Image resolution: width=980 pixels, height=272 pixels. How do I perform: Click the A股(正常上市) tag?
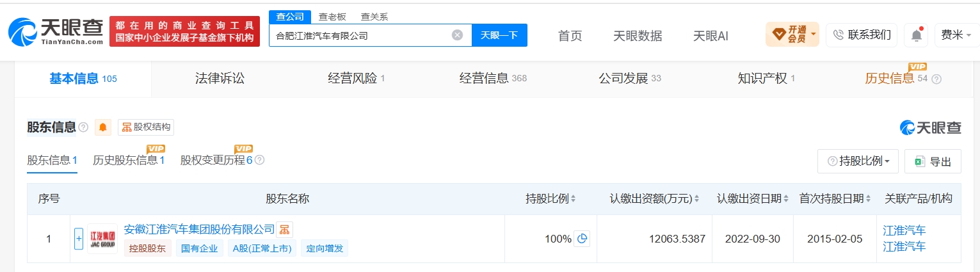coord(262,248)
